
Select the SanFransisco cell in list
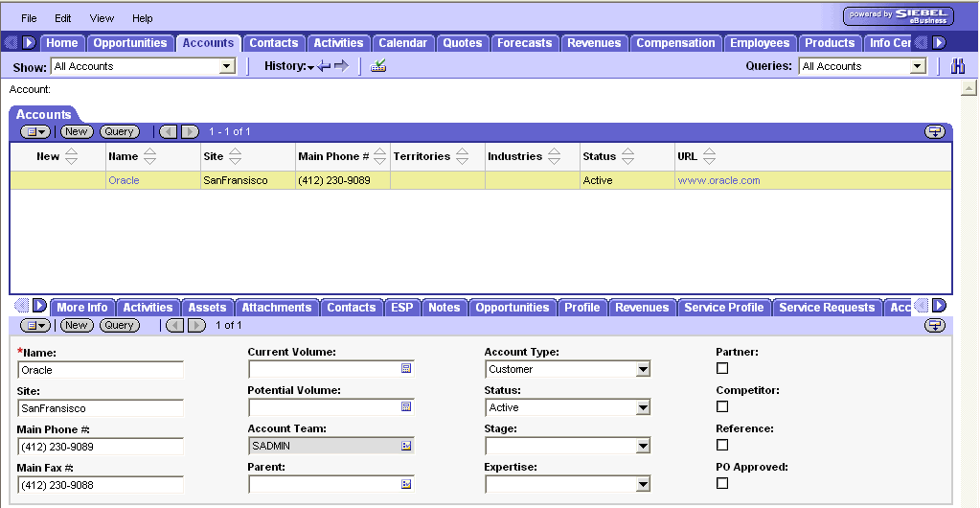[x=247, y=180]
